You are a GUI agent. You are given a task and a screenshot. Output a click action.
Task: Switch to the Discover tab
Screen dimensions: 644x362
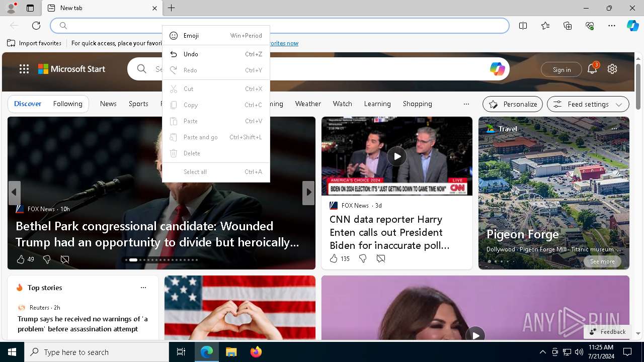coord(28,104)
